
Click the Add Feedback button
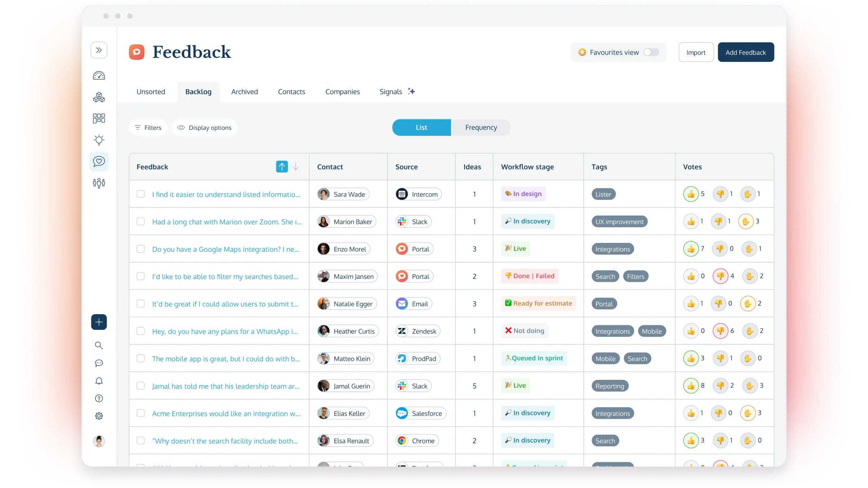(x=746, y=53)
